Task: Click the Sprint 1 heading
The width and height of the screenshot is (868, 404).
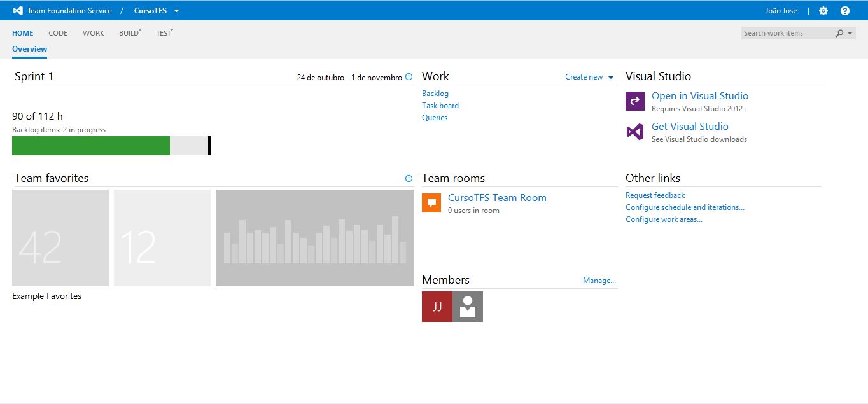Action: 34,76
